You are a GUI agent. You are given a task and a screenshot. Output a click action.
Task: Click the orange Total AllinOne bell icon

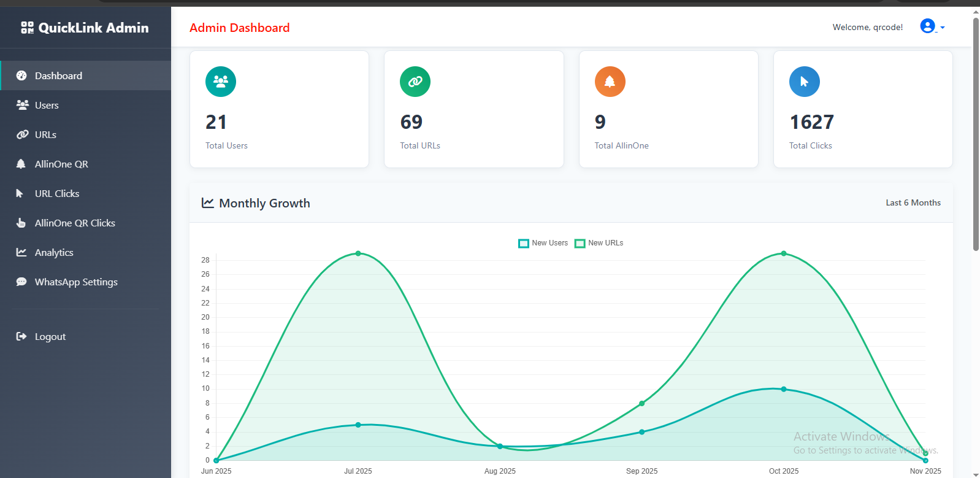(610, 82)
